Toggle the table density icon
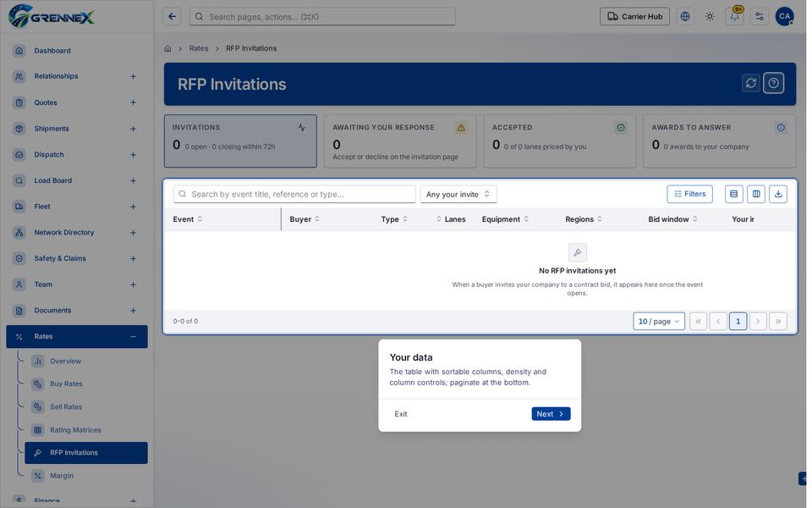This screenshot has height=508, width=812. [x=734, y=194]
